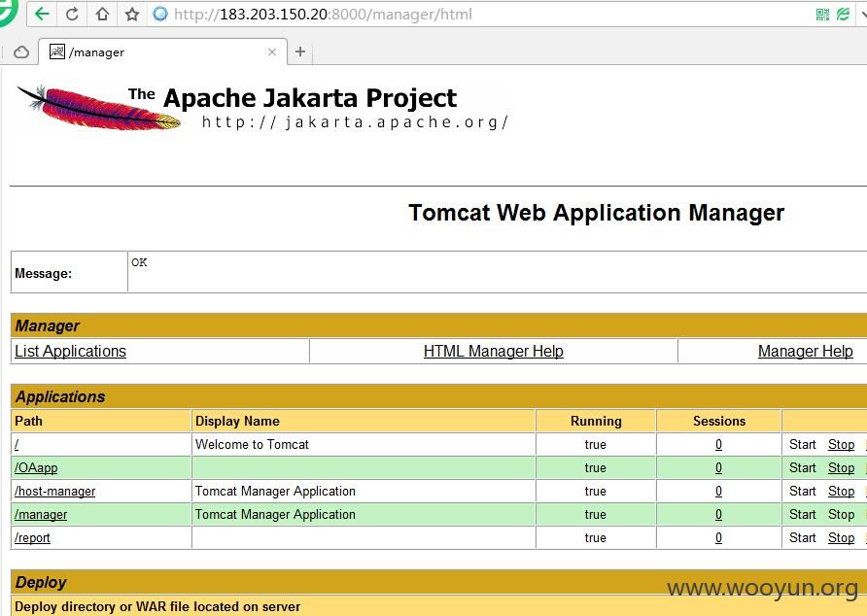Click sessions count for /manager row

[x=718, y=514]
